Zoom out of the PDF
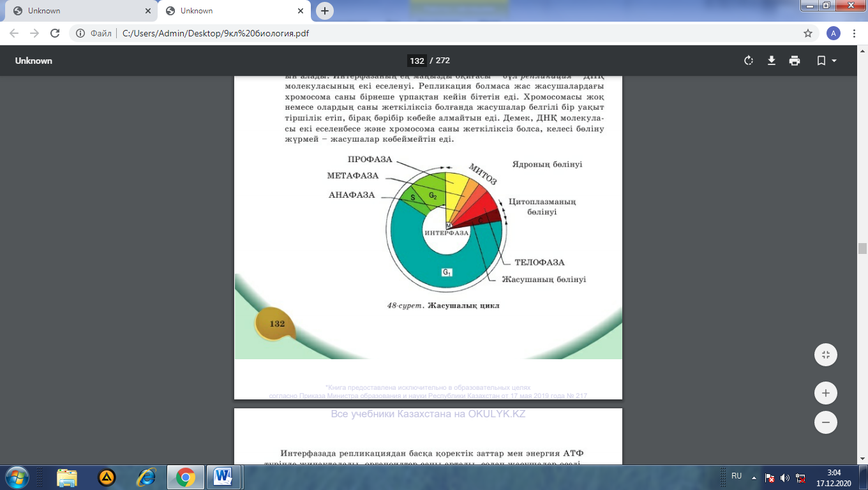868x490 pixels. tap(826, 422)
